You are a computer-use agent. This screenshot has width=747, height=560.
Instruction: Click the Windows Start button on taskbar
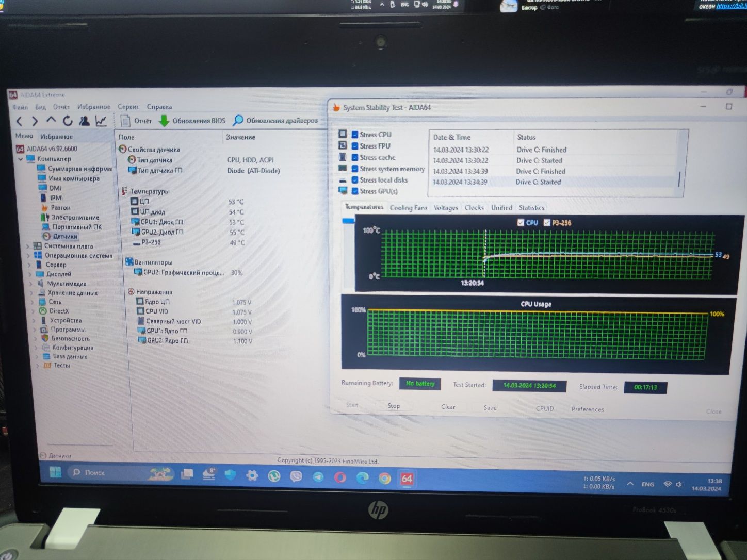coord(55,472)
